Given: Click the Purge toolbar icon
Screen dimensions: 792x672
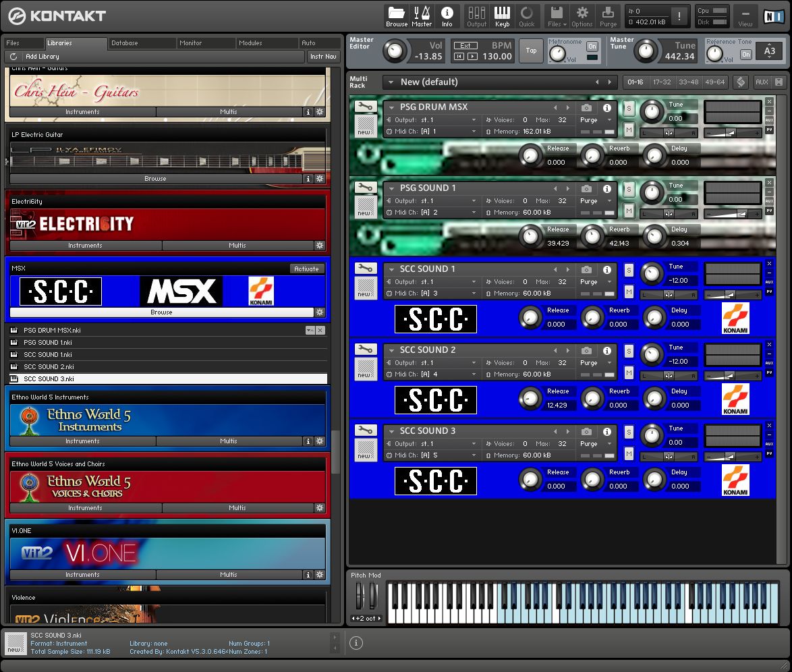Looking at the screenshot, I should (608, 16).
